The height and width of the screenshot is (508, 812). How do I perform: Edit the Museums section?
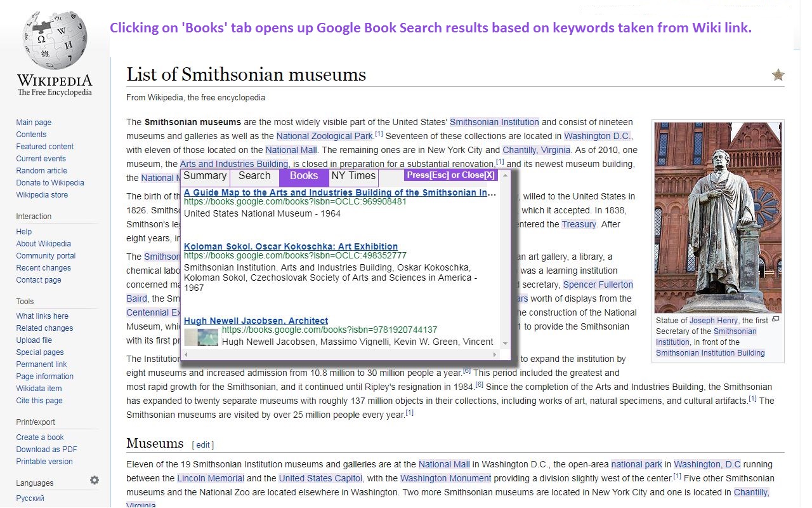[x=202, y=445]
